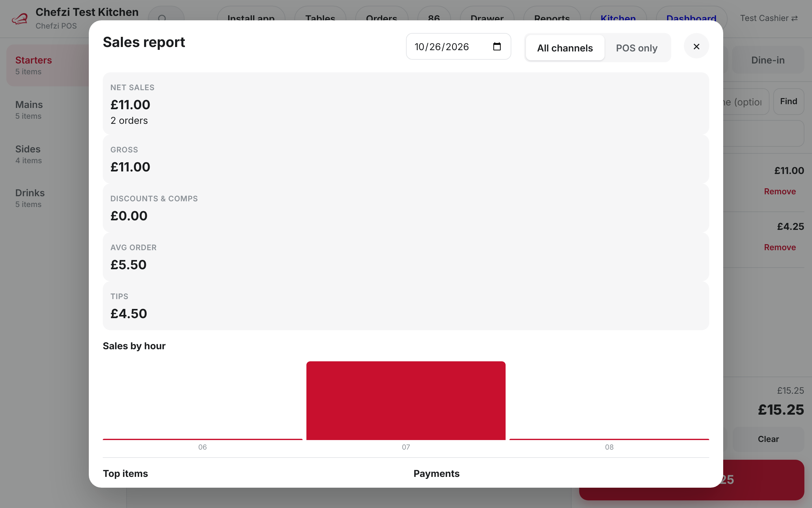
Task: Click the TIPS £4.50 value
Action: point(129,314)
